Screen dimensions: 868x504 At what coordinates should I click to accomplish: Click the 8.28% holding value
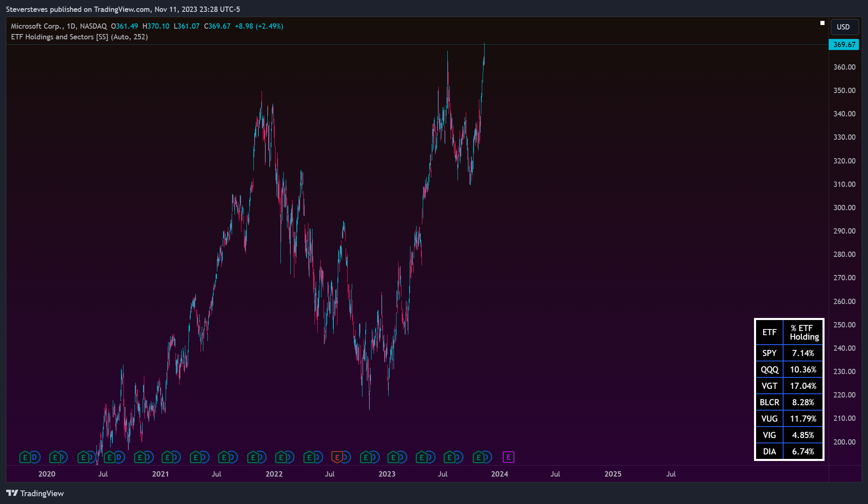pyautogui.click(x=803, y=402)
